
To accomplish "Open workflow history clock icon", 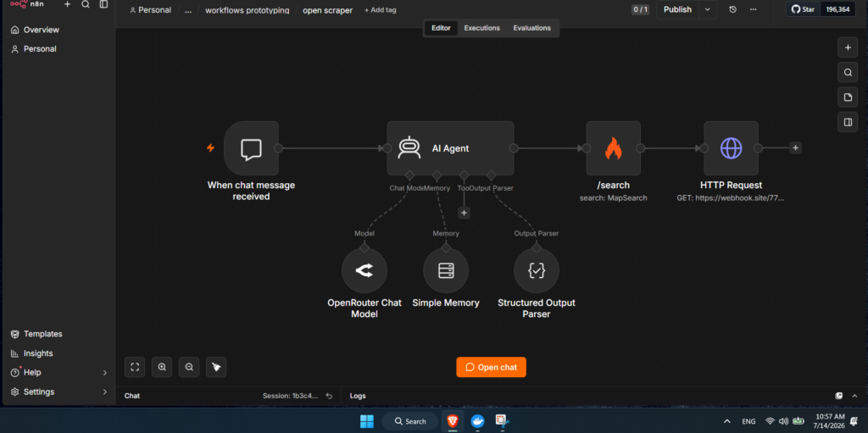I will tap(733, 9).
